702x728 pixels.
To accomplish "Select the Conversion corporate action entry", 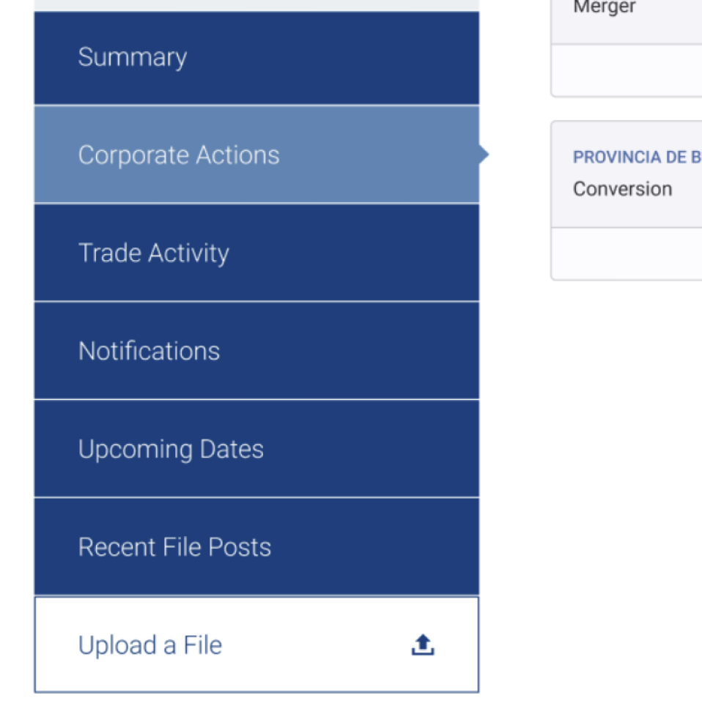I will coord(623,189).
